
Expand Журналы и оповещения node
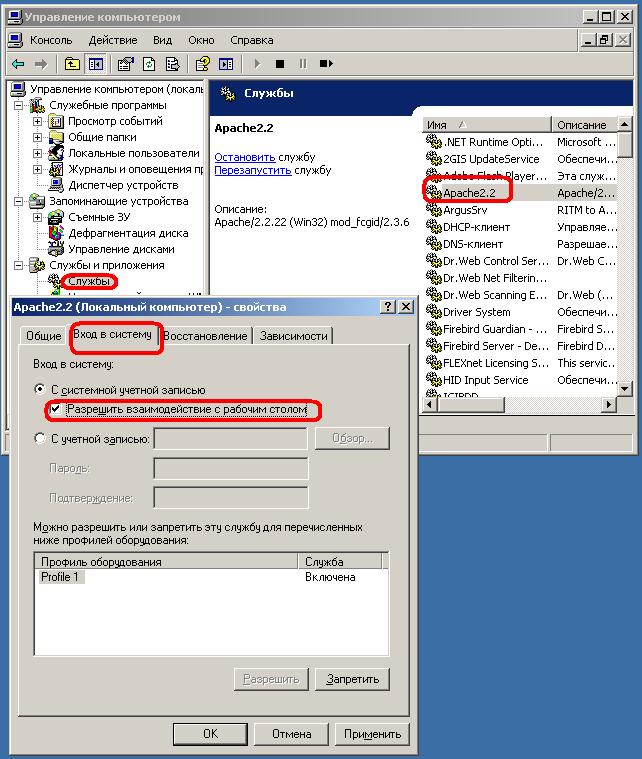tap(37, 169)
